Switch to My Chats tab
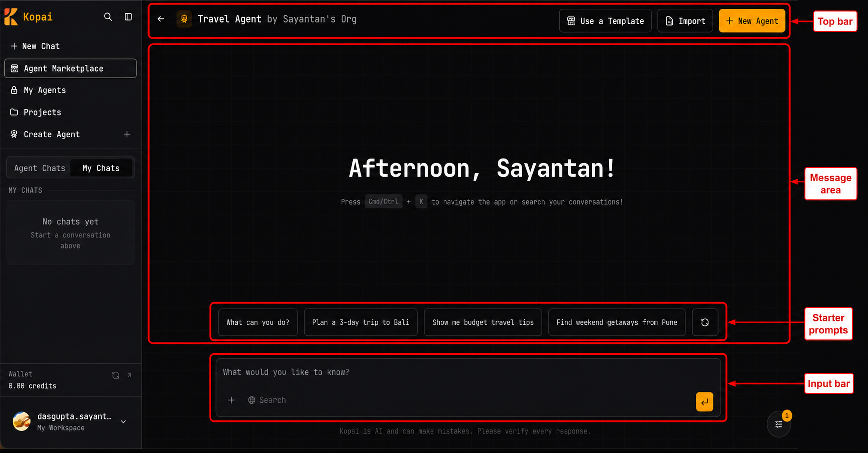The height and width of the screenshot is (453, 868). click(101, 168)
